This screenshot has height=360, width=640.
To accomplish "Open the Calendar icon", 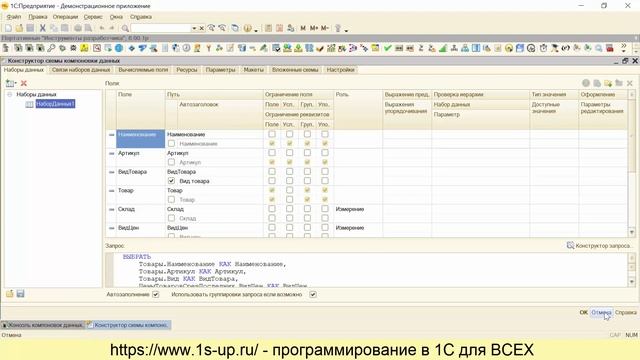I will pos(280,28).
